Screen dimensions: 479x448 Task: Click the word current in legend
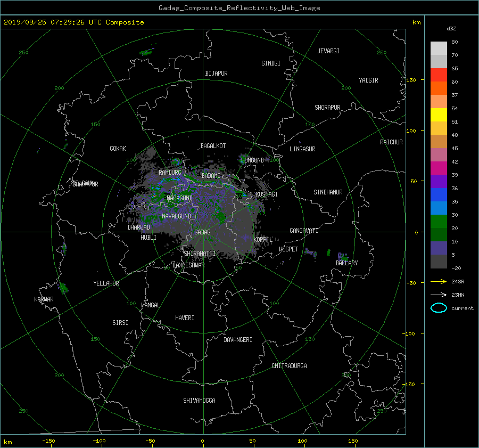(462, 308)
